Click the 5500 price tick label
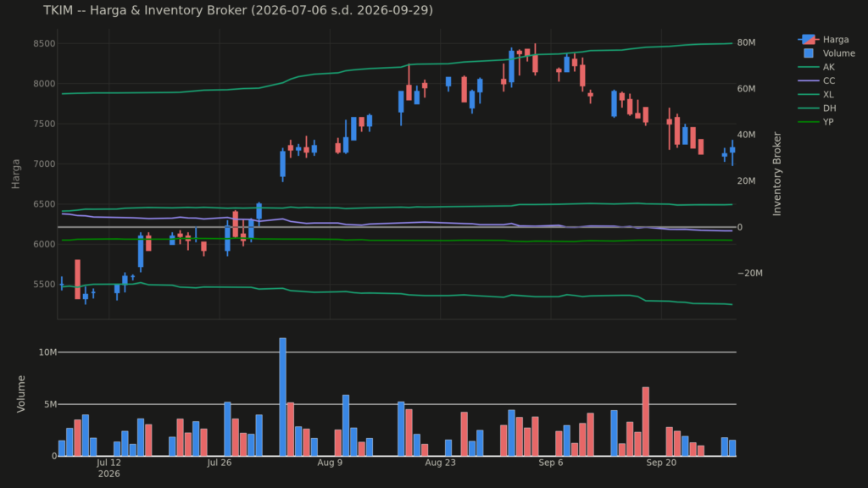Screen dimensions: 868x488 (44, 285)
